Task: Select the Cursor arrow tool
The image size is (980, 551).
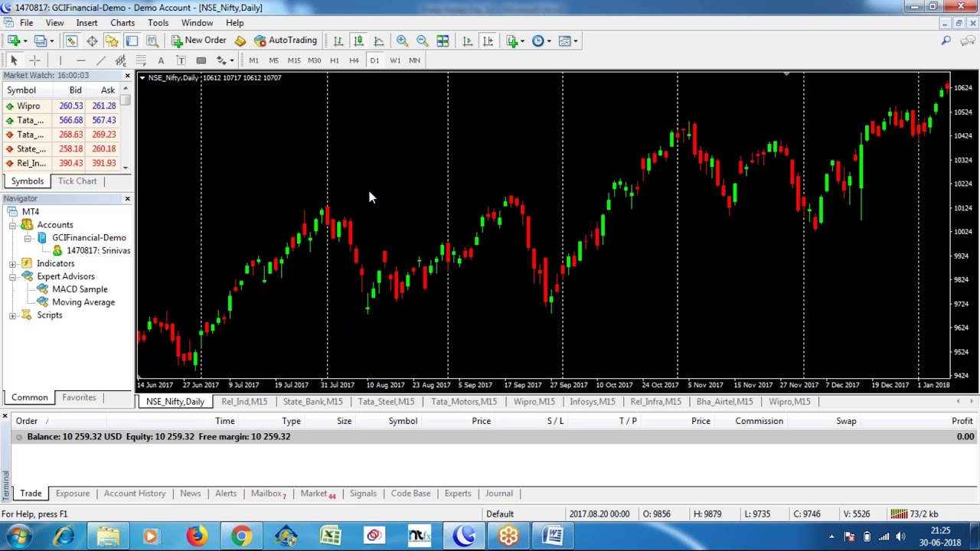Action: tap(14, 60)
